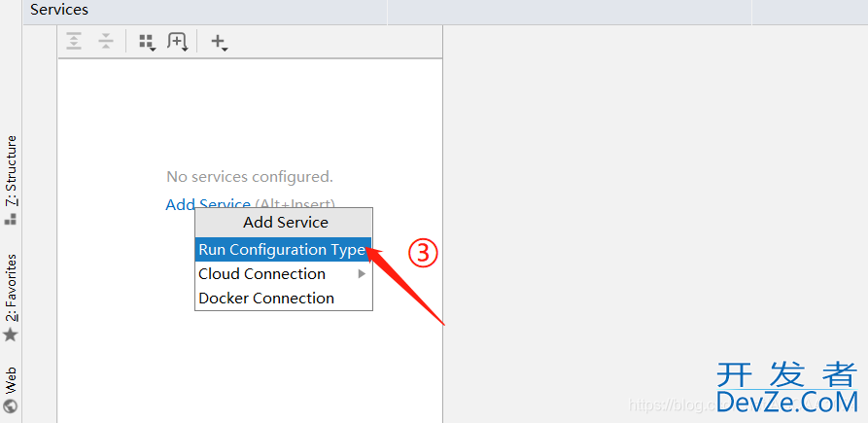The image size is (868, 423).
Task: Open the 7: Structure side tab
Action: point(11,171)
